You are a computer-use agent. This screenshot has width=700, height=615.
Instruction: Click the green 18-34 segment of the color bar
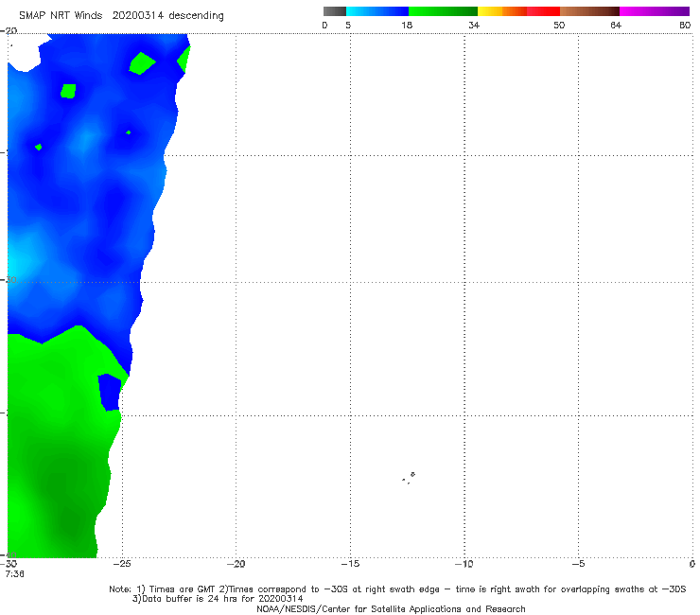(x=443, y=11)
